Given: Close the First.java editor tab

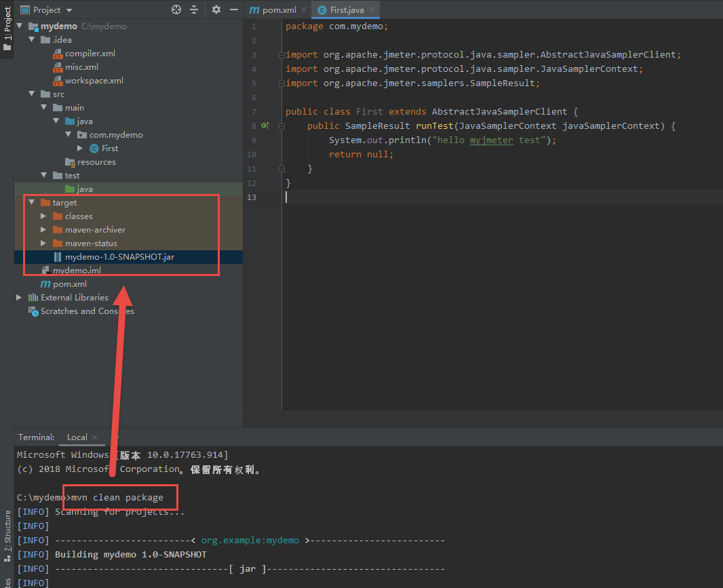Looking at the screenshot, I should tap(372, 10).
